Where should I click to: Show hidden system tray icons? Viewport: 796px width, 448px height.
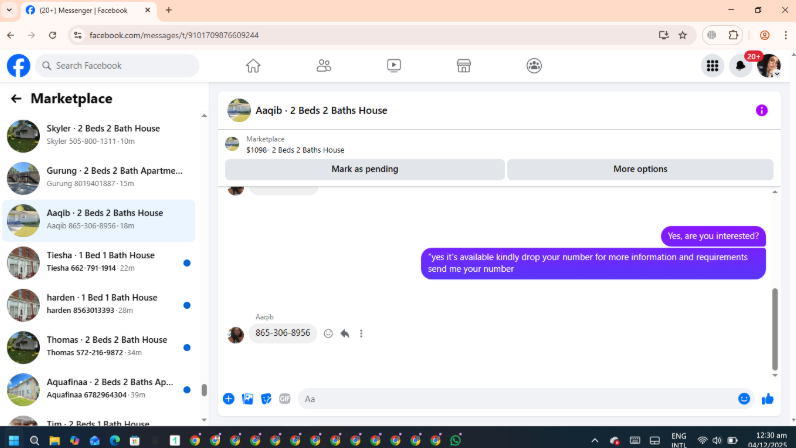click(594, 440)
